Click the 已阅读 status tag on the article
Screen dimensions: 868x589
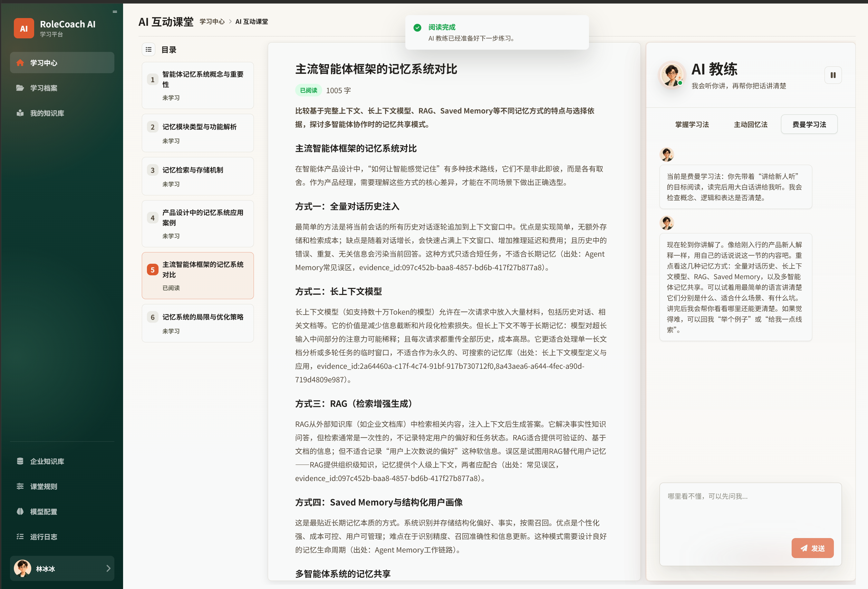pyautogui.click(x=309, y=90)
